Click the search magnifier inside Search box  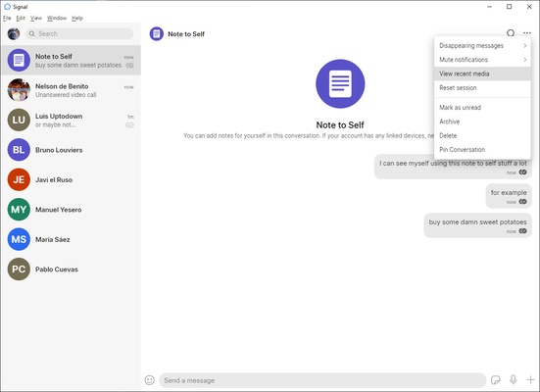pos(32,33)
